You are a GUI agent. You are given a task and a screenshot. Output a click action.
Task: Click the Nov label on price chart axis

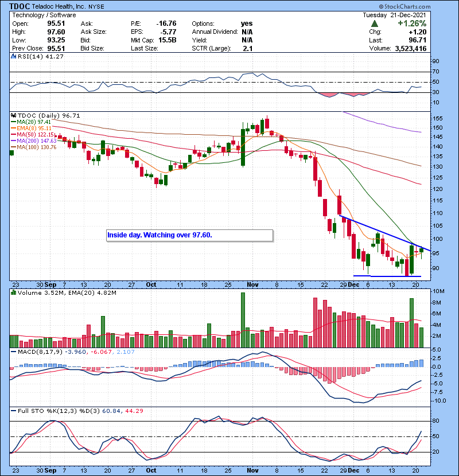click(x=252, y=285)
